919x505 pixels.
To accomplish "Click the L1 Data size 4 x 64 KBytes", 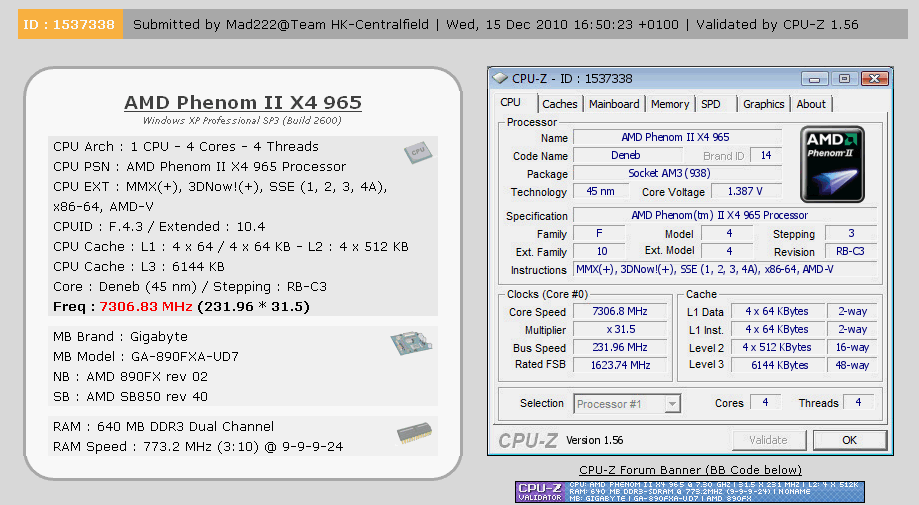I will pyautogui.click(x=777, y=311).
